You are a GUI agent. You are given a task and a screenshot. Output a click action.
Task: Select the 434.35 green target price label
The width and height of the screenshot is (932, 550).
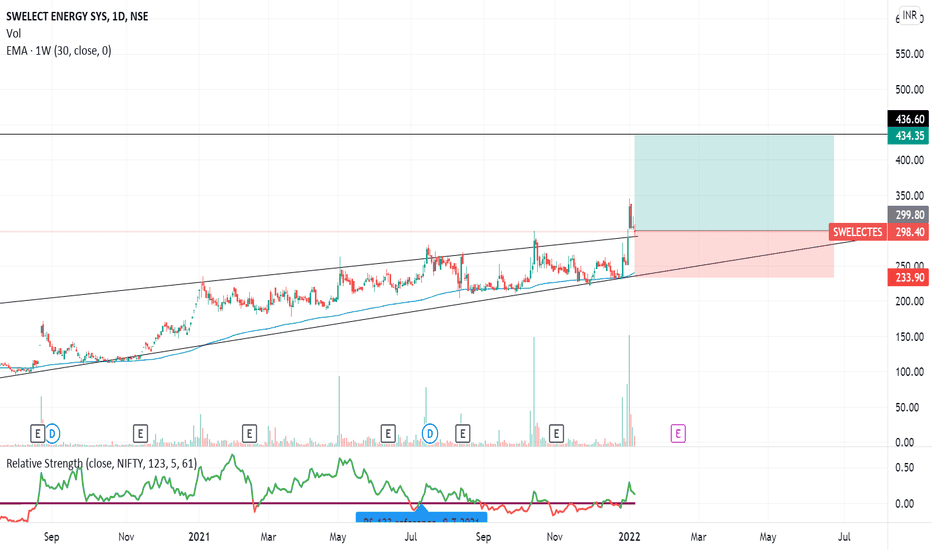point(908,136)
